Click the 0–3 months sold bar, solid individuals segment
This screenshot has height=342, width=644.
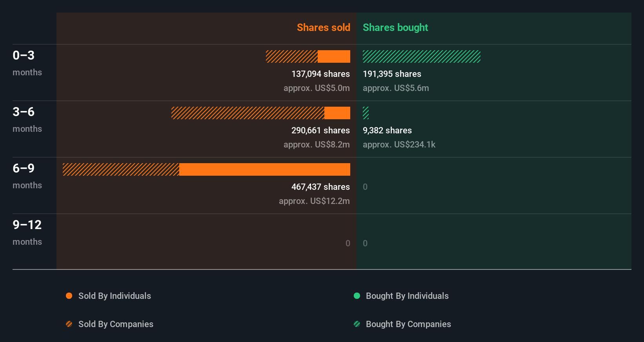tap(334, 56)
